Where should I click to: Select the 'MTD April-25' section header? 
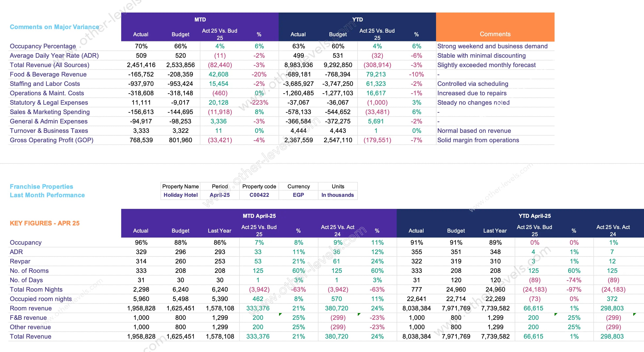coord(259,216)
